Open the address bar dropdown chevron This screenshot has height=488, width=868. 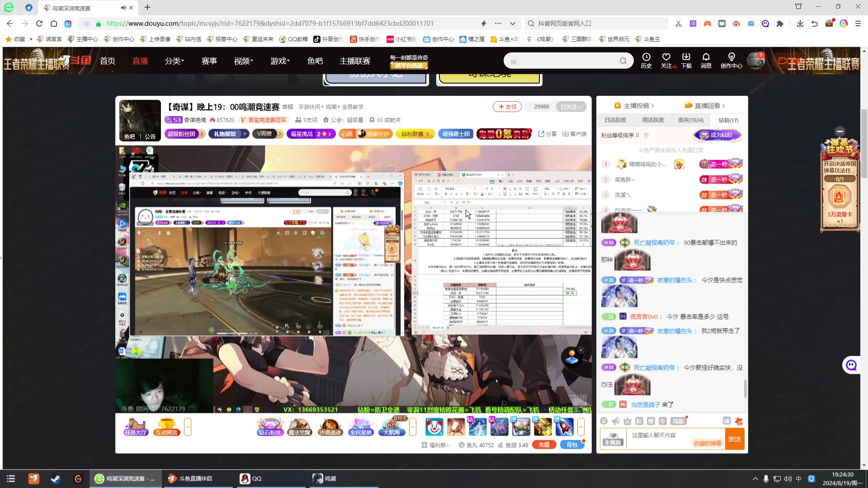[512, 23]
